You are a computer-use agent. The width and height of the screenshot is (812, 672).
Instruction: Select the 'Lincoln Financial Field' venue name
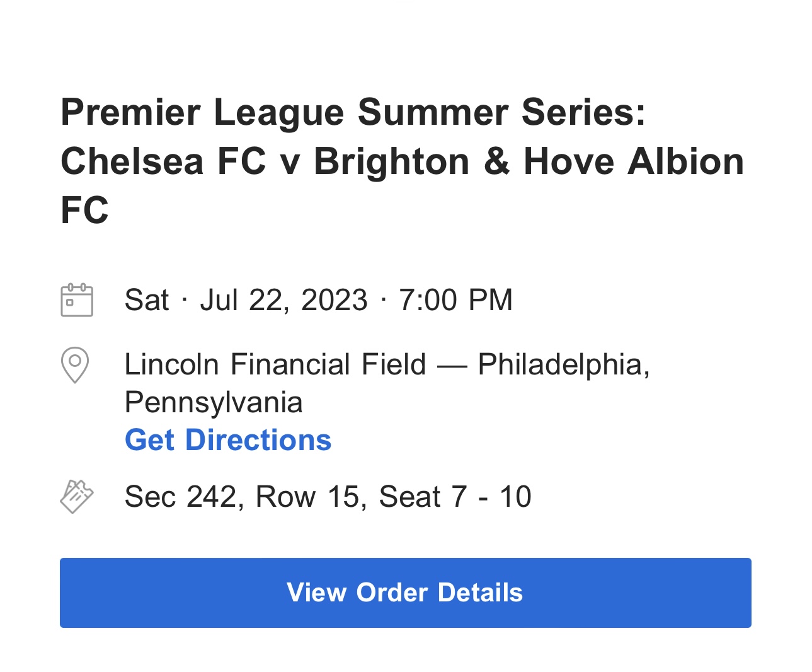tap(275, 364)
